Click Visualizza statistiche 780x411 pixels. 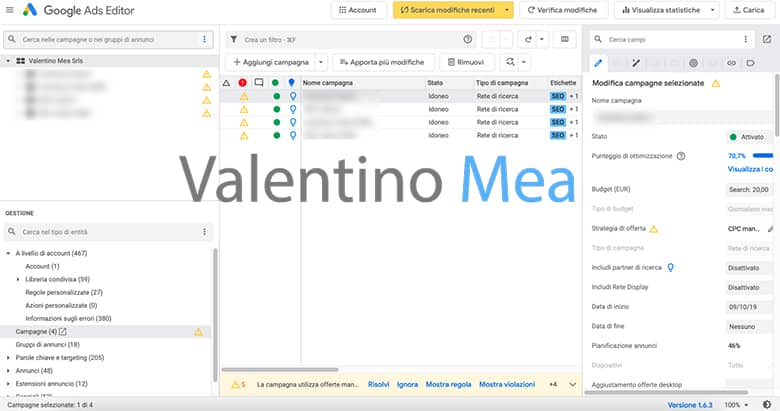(x=661, y=10)
